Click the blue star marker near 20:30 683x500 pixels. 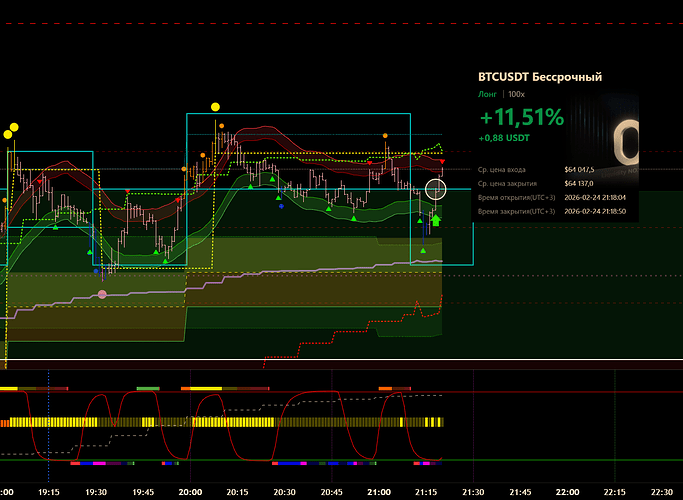pyautogui.click(x=281, y=205)
